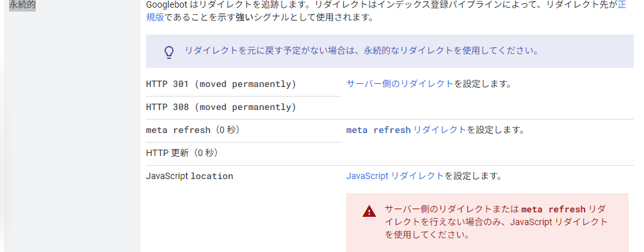The height and width of the screenshot is (252, 644).
Task: Open the meta refresh リダイレクト link
Action: pyautogui.click(x=407, y=130)
